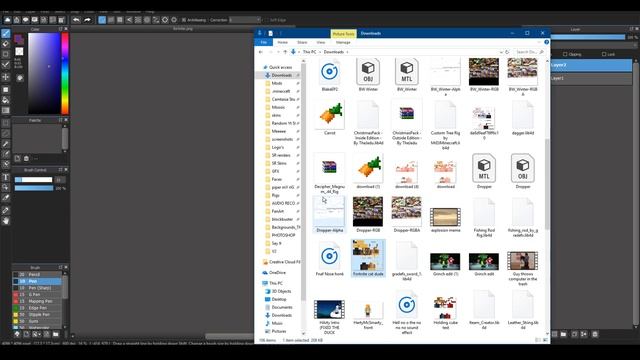
Task: Open the Fnaf Nose honk audio file
Action: [x=330, y=260]
